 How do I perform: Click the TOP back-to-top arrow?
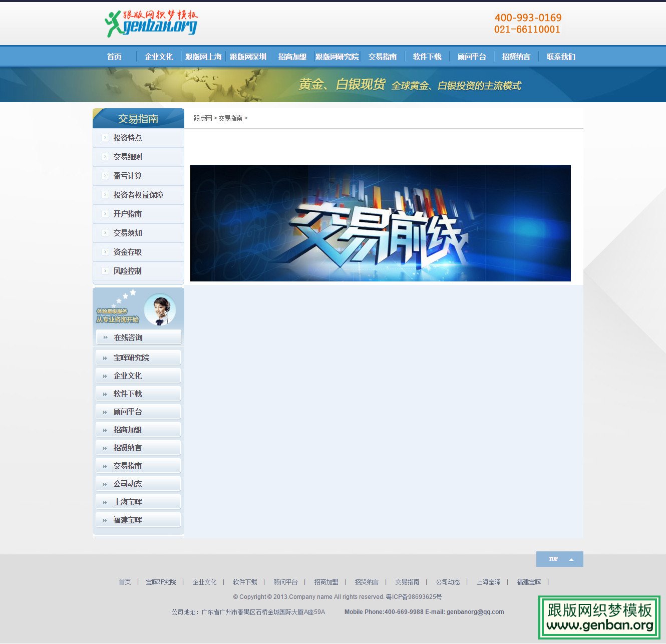pyautogui.click(x=571, y=559)
